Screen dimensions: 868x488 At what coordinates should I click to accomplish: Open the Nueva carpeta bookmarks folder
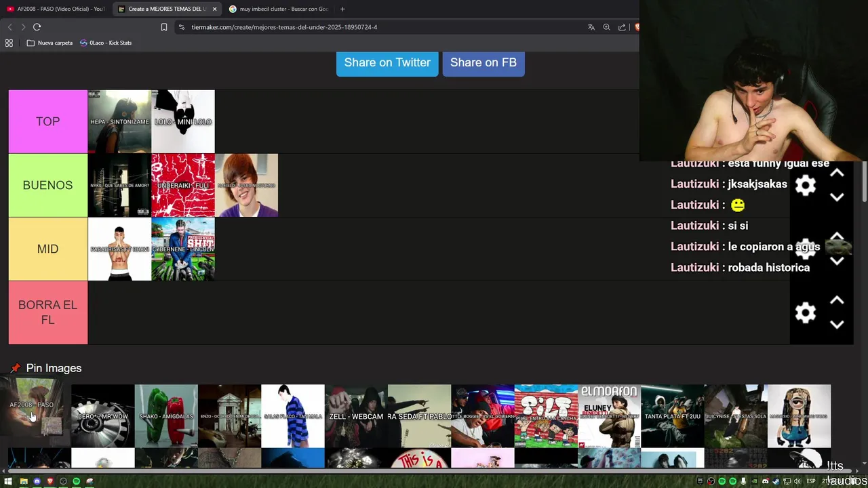(x=50, y=43)
